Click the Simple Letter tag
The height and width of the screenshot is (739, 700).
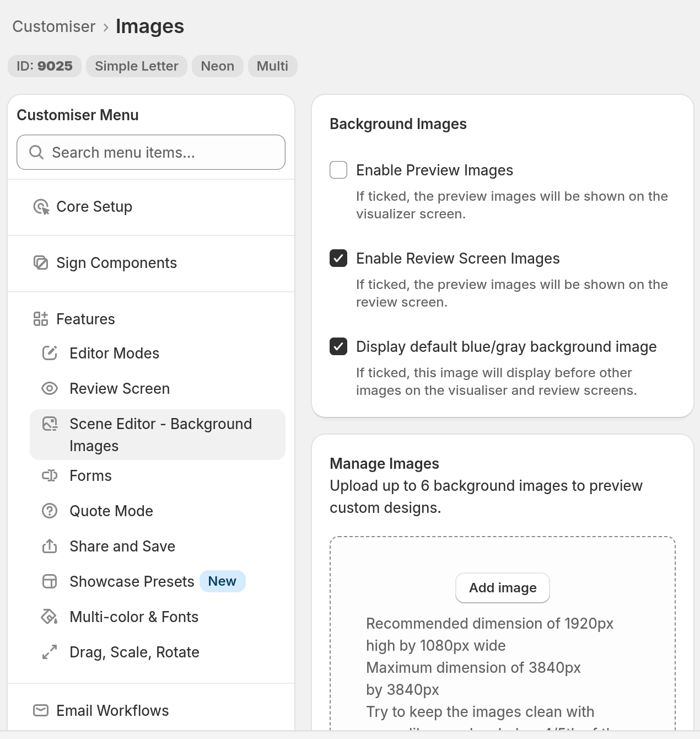(x=137, y=66)
